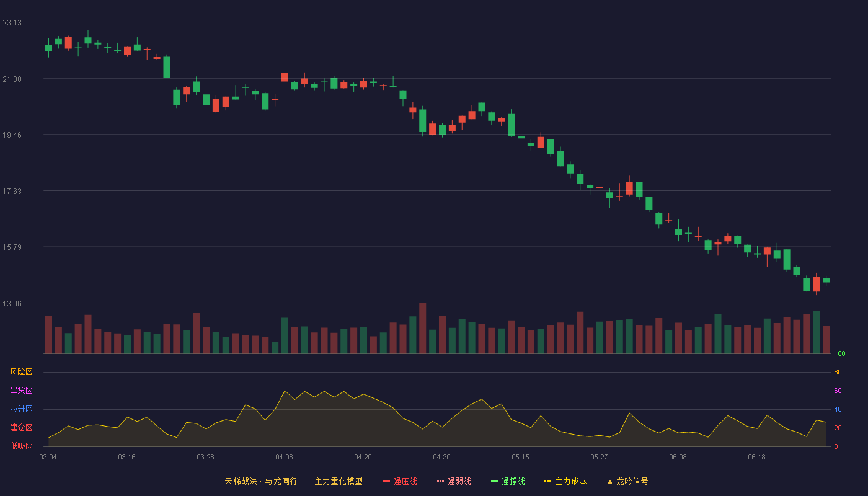Click the 21.30 price axis label
The width and height of the screenshot is (868, 496).
pos(12,79)
